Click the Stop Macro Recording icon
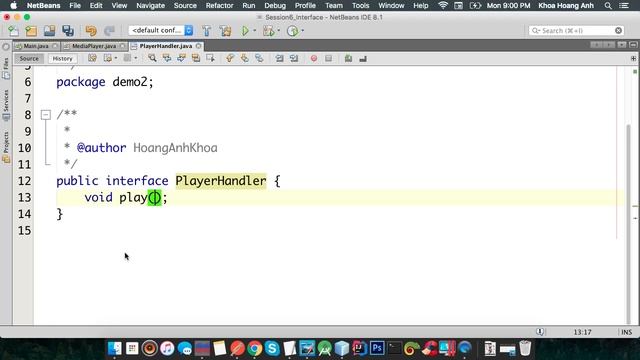The image size is (640, 360). pos(328,58)
